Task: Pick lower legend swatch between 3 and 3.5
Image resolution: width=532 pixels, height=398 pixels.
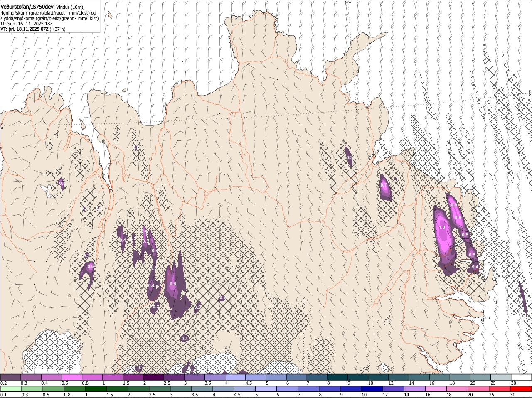Action: click(x=180, y=389)
